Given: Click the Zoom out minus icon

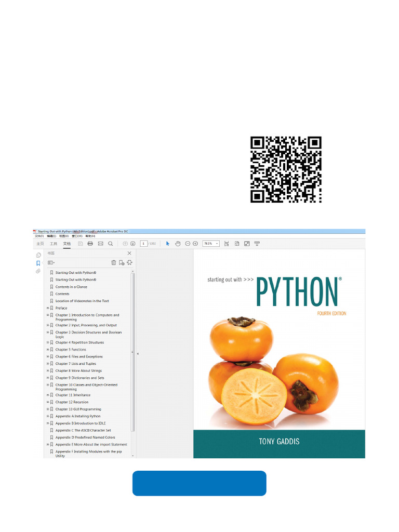Looking at the screenshot, I should point(188,244).
